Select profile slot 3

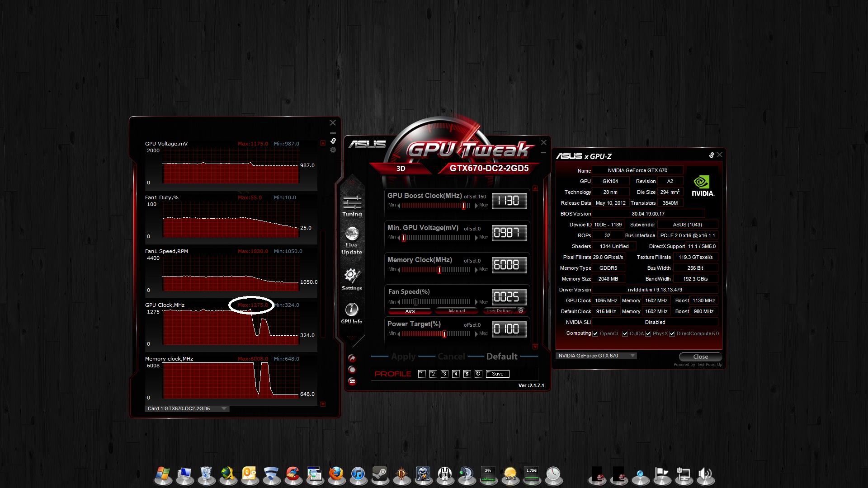[x=444, y=374]
